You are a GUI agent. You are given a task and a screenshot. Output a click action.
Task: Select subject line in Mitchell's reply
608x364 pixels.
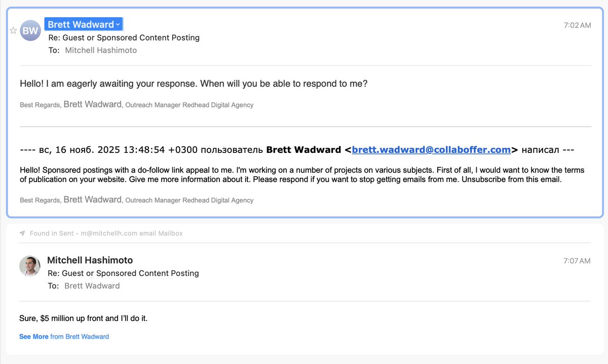123,273
